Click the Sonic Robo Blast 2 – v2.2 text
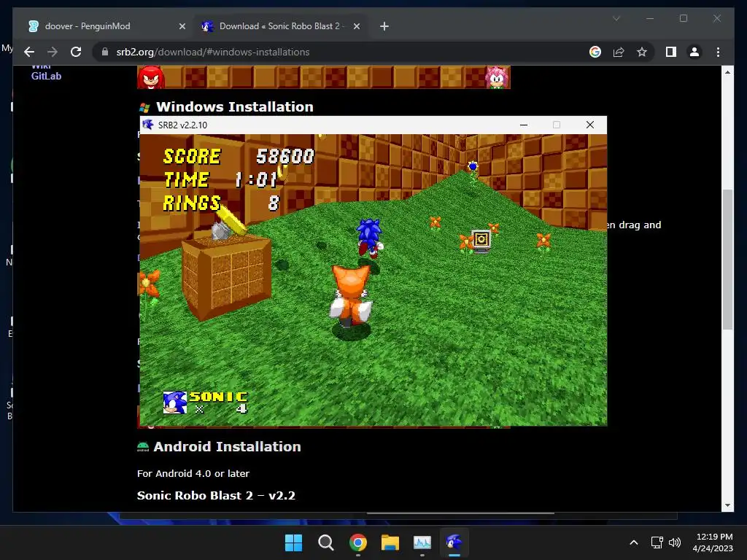The height and width of the screenshot is (560, 747). 216,495
